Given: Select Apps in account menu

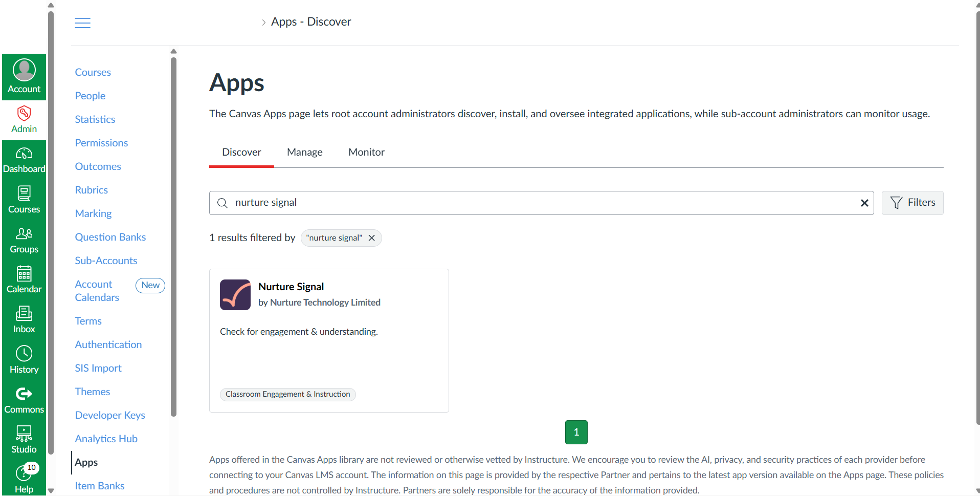Looking at the screenshot, I should click(x=86, y=462).
